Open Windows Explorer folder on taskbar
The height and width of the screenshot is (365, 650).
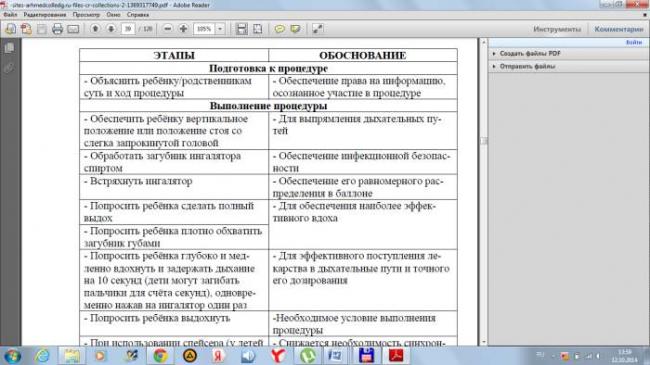tap(72, 356)
